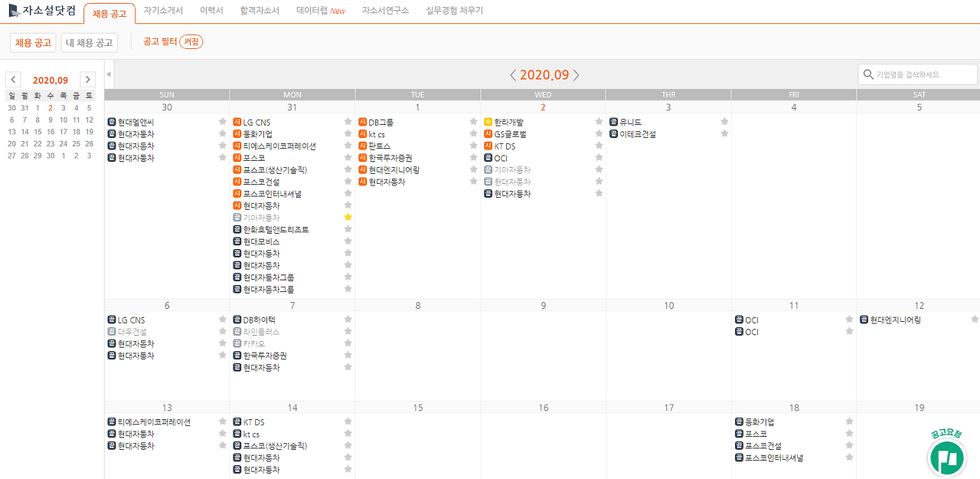Screen dimensions: 980x479
Task: Favorite 포스코인터내셔널 on Monday 31 with its star
Action: [348, 194]
